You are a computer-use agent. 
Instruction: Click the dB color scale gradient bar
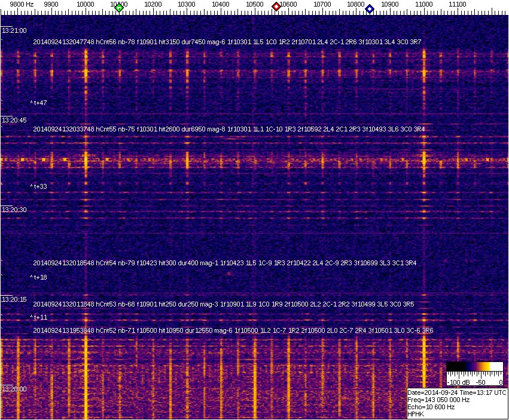[475, 366]
